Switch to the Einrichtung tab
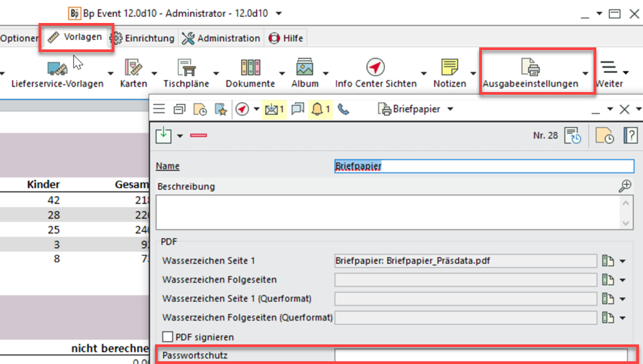The width and height of the screenshot is (643, 364). coord(143,39)
